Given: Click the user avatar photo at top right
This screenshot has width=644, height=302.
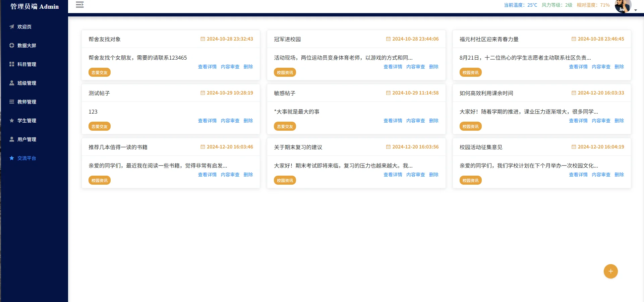Looking at the screenshot, I should pos(623,6).
